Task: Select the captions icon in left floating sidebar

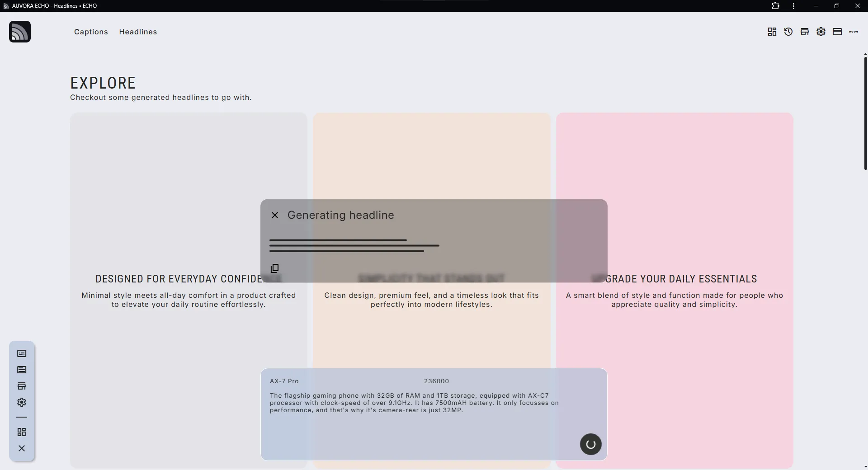Action: click(x=22, y=353)
